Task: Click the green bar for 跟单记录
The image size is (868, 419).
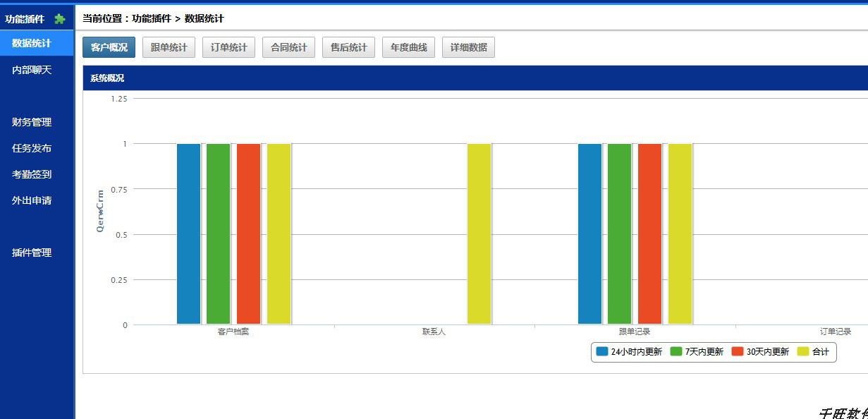Action: tap(620, 234)
